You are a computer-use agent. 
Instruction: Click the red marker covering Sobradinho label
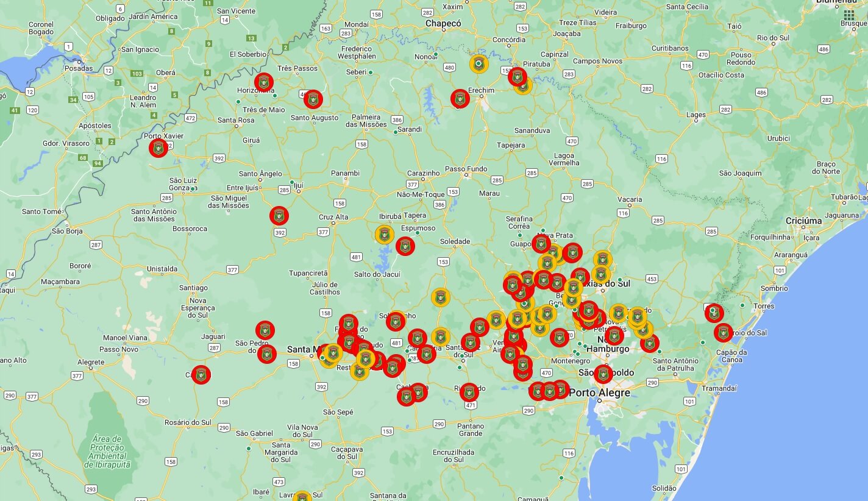click(396, 321)
